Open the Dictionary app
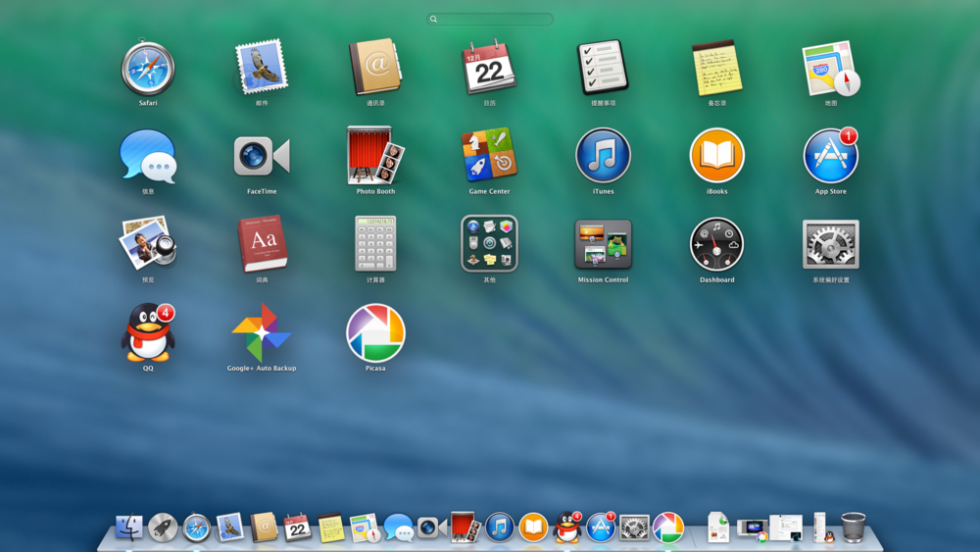This screenshot has height=552, width=980. pyautogui.click(x=262, y=244)
